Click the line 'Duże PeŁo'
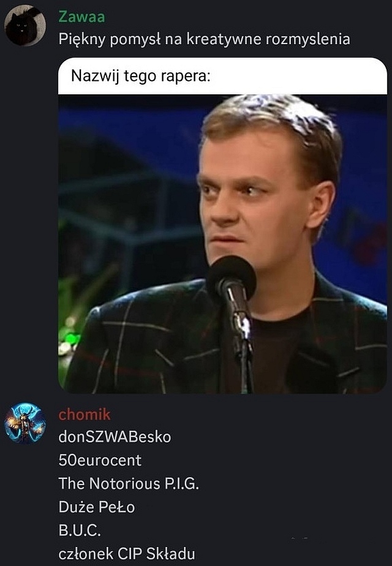The image size is (392, 566). pyautogui.click(x=97, y=507)
